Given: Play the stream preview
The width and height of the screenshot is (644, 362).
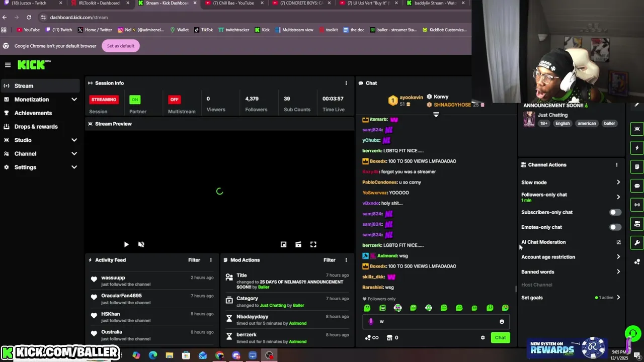Looking at the screenshot, I should [126, 244].
